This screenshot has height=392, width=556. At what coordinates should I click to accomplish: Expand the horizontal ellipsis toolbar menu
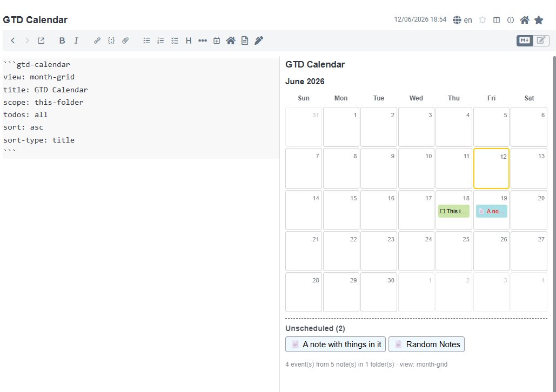tap(203, 40)
